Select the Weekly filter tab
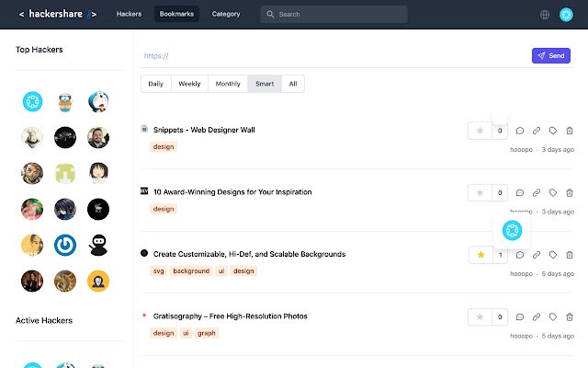 (x=189, y=84)
